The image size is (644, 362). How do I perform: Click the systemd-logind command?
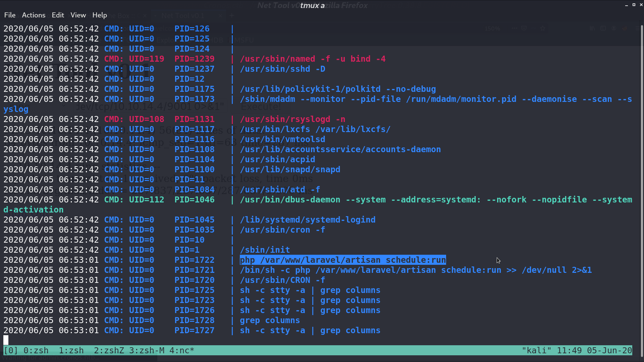tap(308, 220)
